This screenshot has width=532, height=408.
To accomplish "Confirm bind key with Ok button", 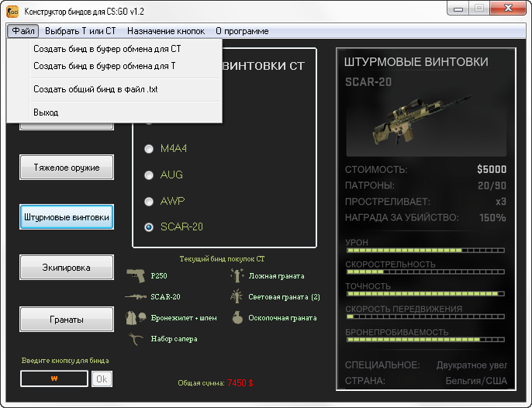I will 102,379.
